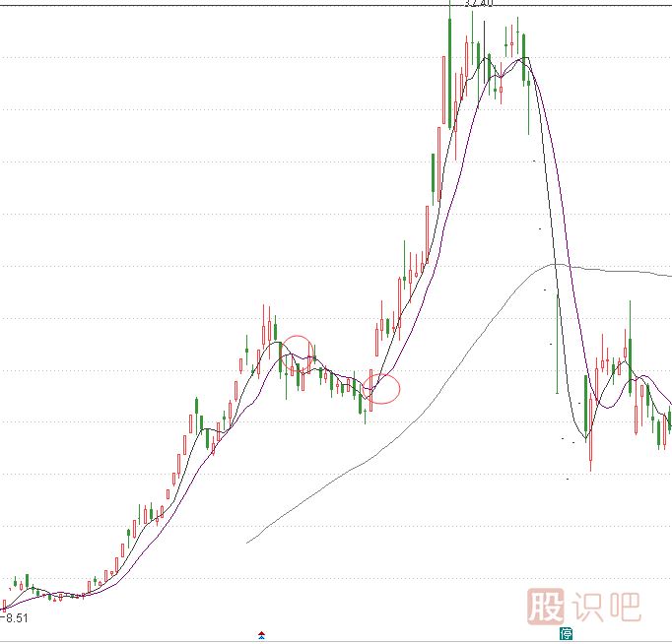
Task: Click the 32.40 highest price label
Action: tap(478, 3)
